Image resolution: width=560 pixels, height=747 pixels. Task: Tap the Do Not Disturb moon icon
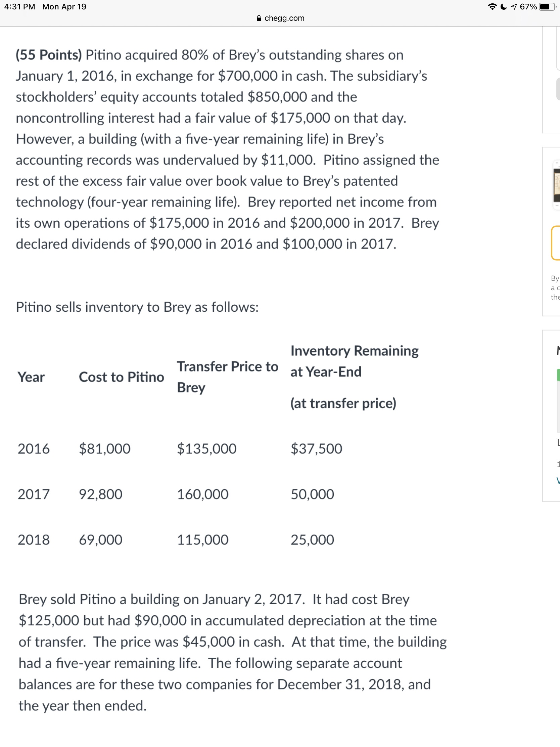pos(503,7)
